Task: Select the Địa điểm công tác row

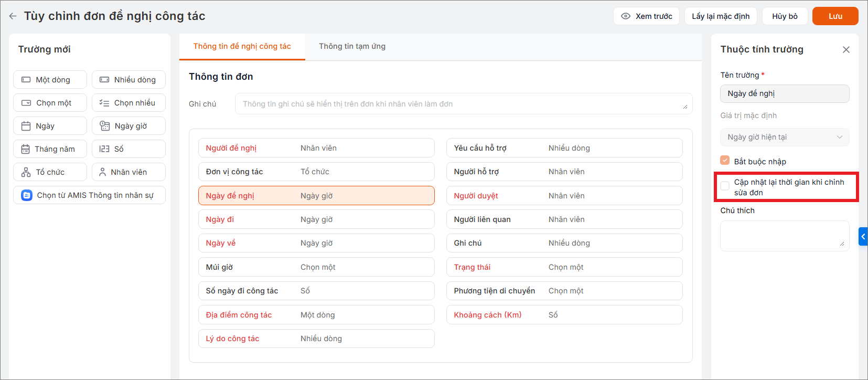Action: [x=316, y=315]
